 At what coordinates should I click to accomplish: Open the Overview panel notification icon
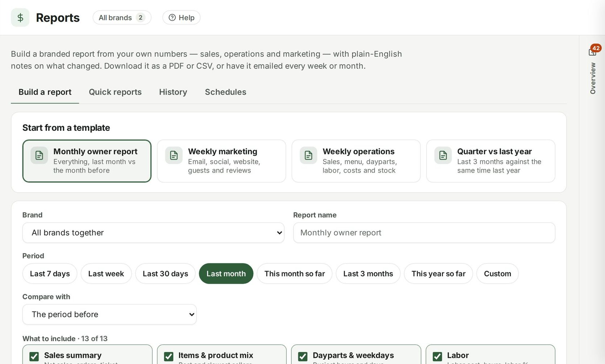pos(593,52)
